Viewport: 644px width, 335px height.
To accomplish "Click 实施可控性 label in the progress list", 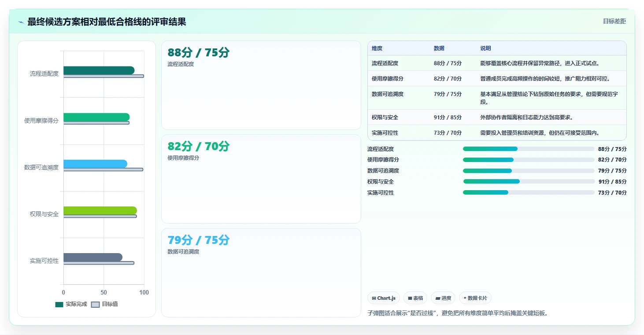I will pyautogui.click(x=381, y=193).
